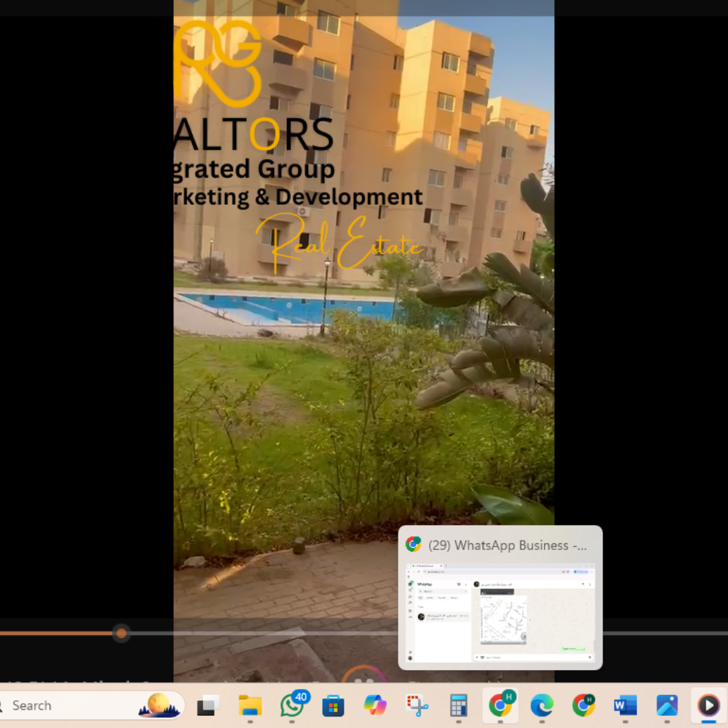Select the Chrome icon between Edge and Word

pos(584,706)
